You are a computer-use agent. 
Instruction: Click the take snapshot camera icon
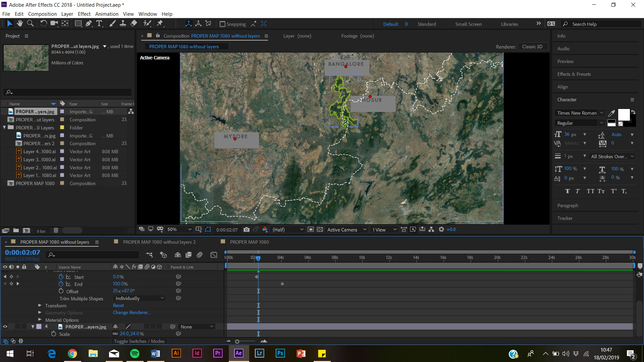(x=247, y=230)
